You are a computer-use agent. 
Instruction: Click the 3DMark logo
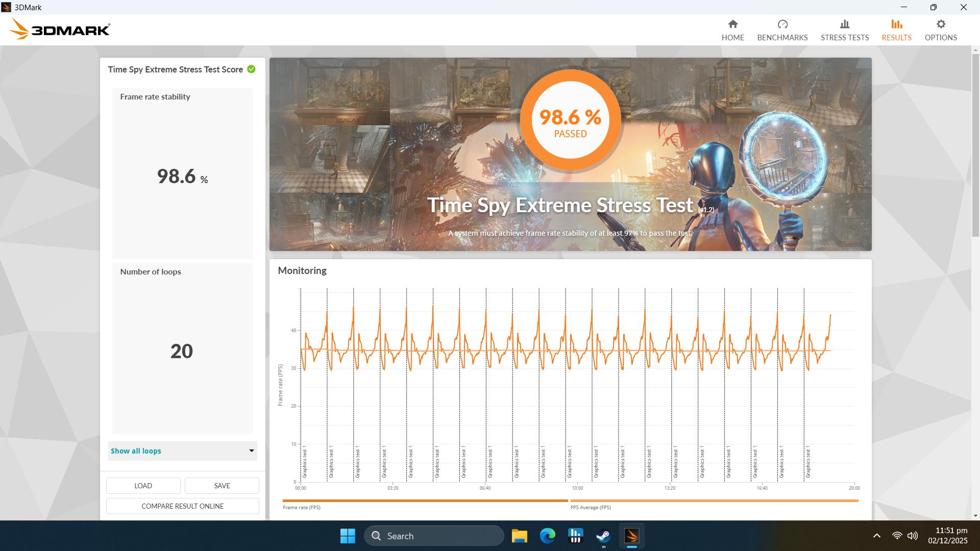(58, 29)
